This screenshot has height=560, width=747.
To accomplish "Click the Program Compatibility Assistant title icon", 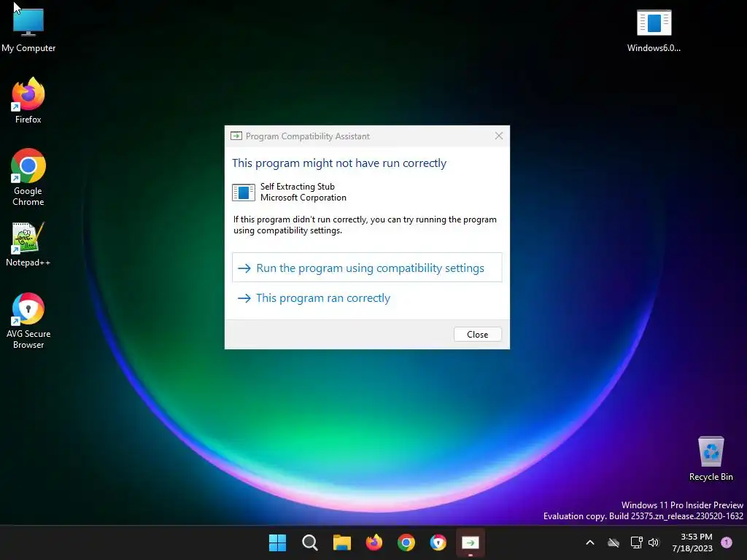I will tap(236, 136).
